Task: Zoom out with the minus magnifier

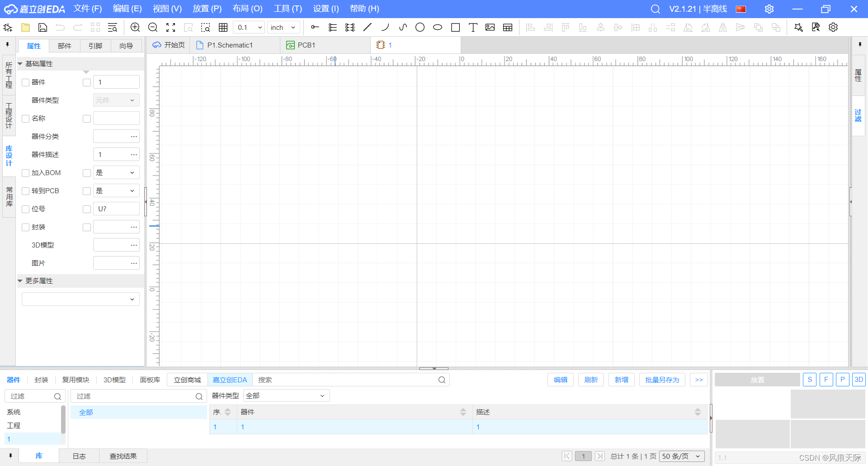Action: tap(153, 28)
